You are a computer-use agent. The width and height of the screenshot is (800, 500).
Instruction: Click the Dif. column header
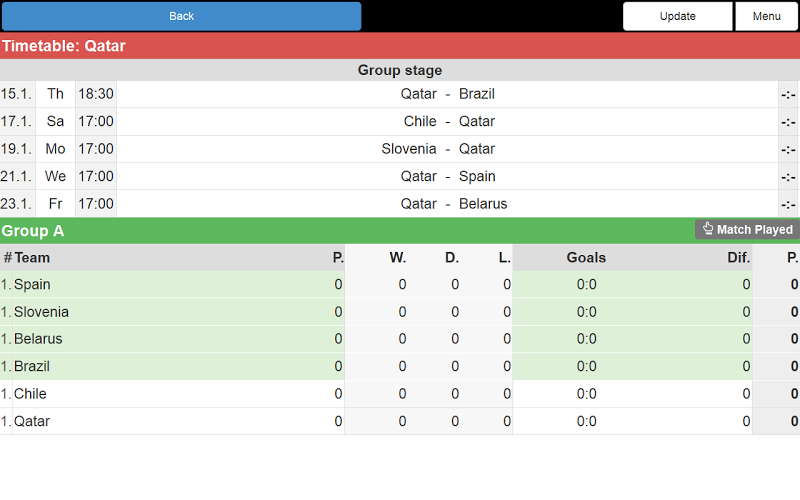click(738, 258)
